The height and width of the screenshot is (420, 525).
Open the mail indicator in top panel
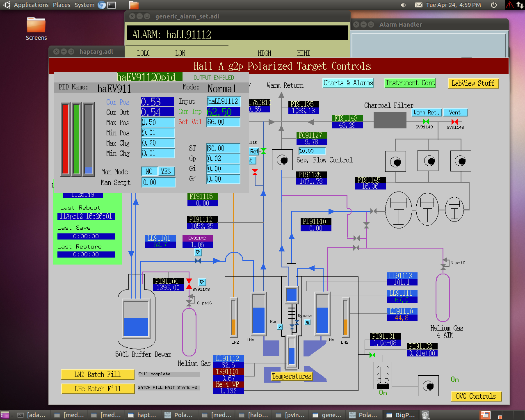[x=419, y=5]
